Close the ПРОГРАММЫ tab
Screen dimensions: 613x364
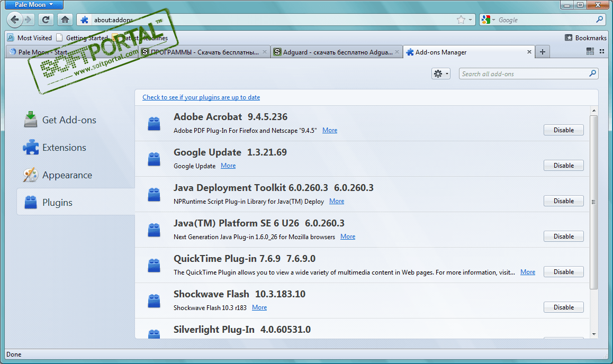[x=265, y=52]
